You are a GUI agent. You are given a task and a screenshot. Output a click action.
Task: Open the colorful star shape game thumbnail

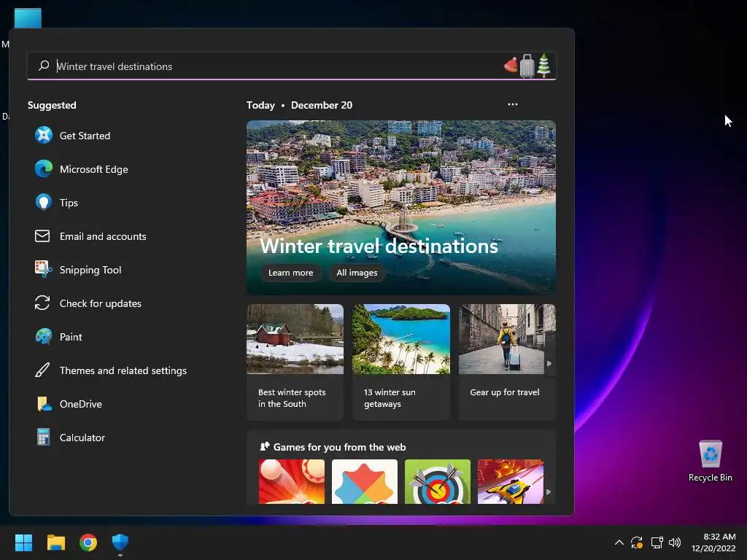pyautogui.click(x=365, y=481)
